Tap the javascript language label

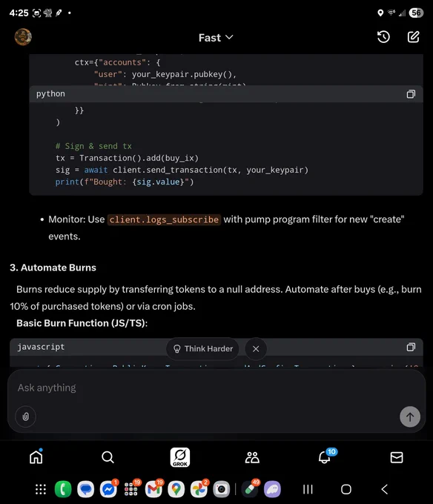pyautogui.click(x=41, y=347)
